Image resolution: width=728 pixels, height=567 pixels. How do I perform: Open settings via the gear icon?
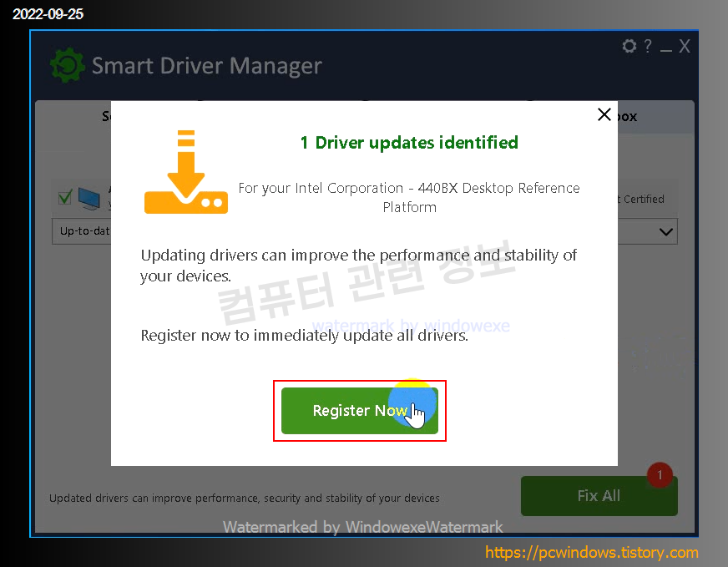[629, 46]
